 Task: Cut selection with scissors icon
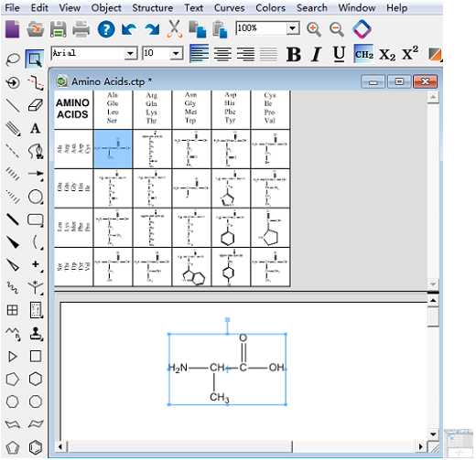175,29
